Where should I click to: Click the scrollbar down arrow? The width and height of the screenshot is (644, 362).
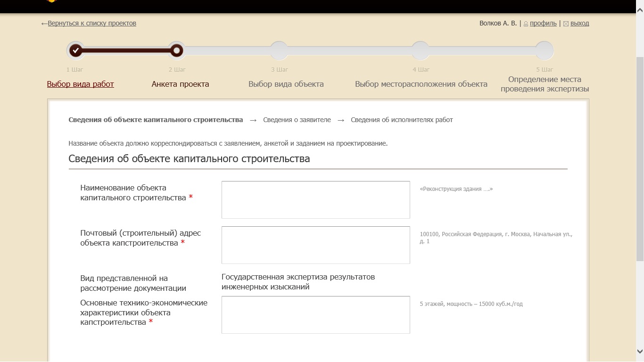click(x=640, y=351)
